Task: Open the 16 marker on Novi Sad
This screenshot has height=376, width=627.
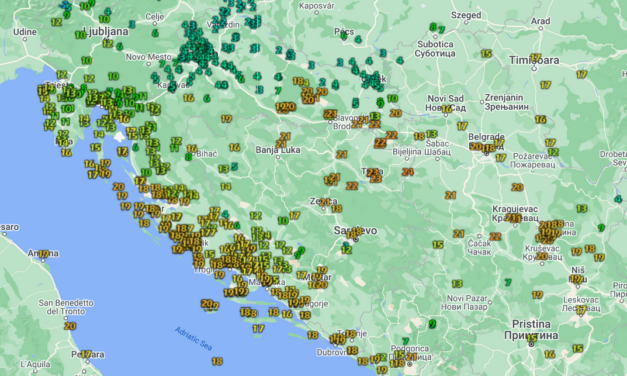Action: click(446, 108)
